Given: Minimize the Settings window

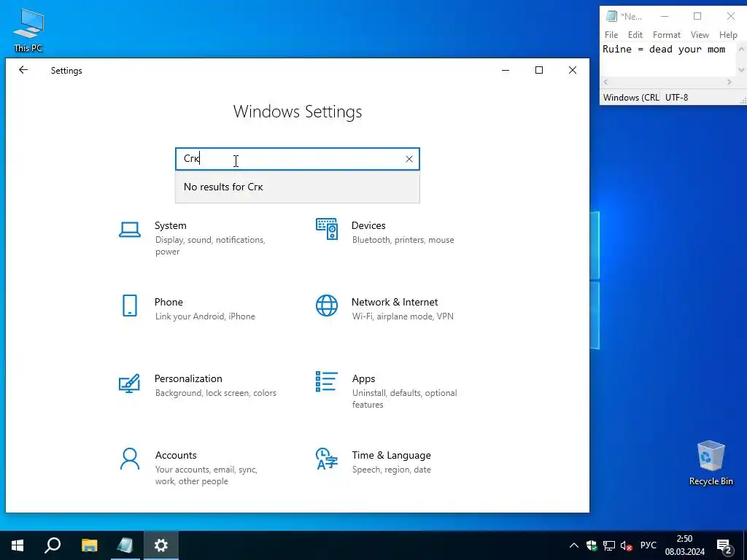Looking at the screenshot, I should [506, 70].
